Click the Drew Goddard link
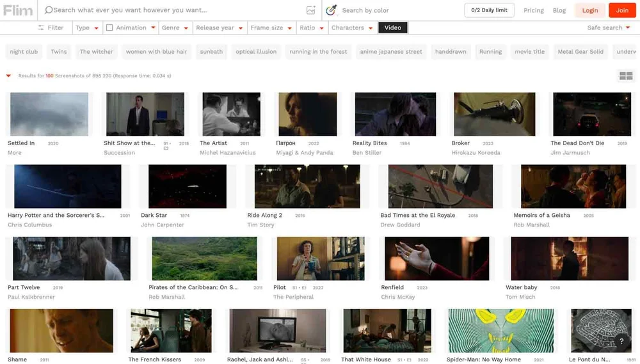The image size is (640, 364). 400,225
